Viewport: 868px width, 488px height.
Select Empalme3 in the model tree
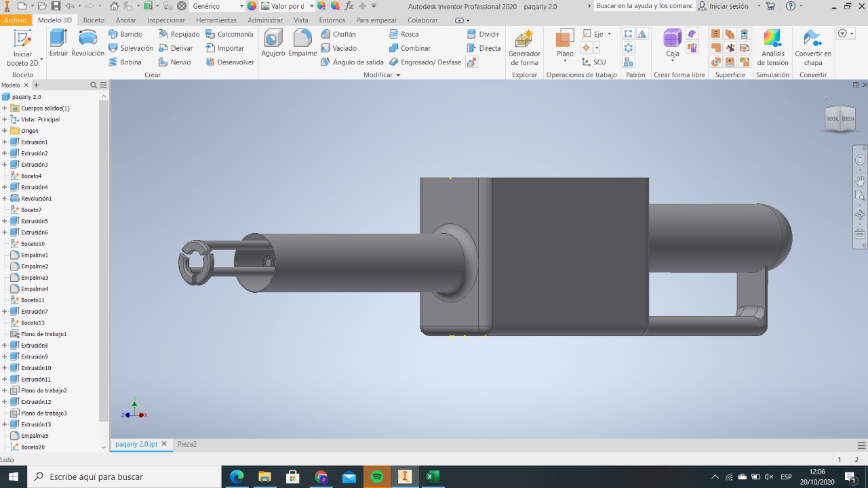tap(28, 278)
